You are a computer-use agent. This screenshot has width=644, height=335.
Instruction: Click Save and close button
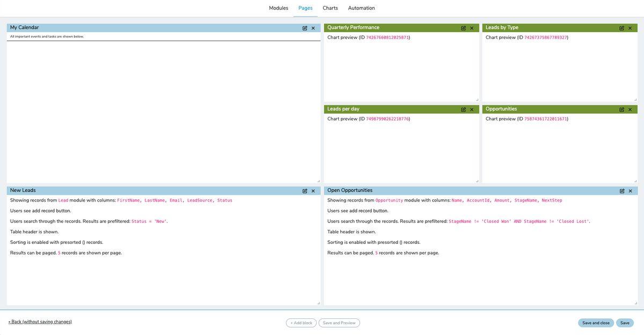(596, 323)
